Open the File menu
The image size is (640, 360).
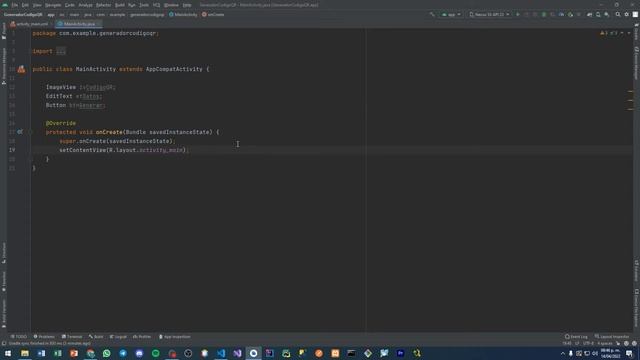[15, 5]
